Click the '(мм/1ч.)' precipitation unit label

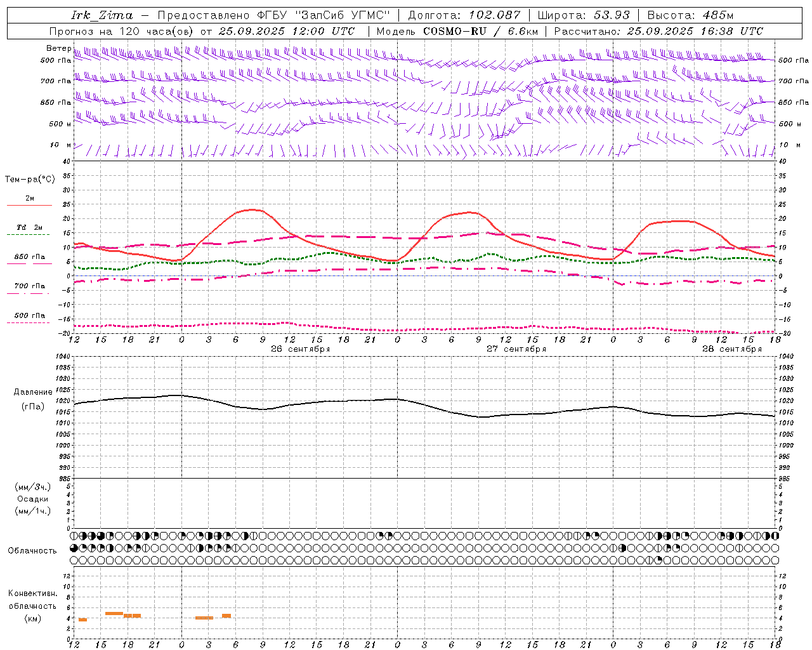33,511
